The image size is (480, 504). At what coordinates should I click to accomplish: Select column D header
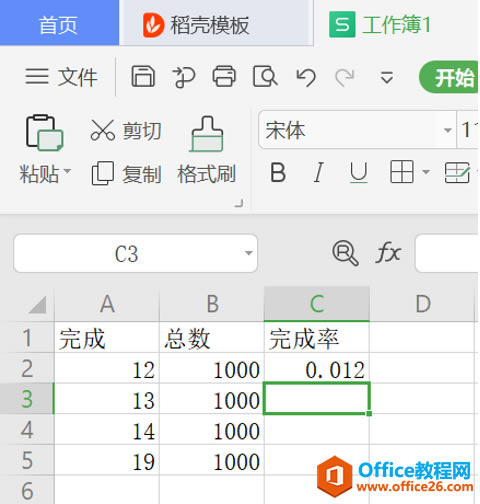pyautogui.click(x=422, y=304)
